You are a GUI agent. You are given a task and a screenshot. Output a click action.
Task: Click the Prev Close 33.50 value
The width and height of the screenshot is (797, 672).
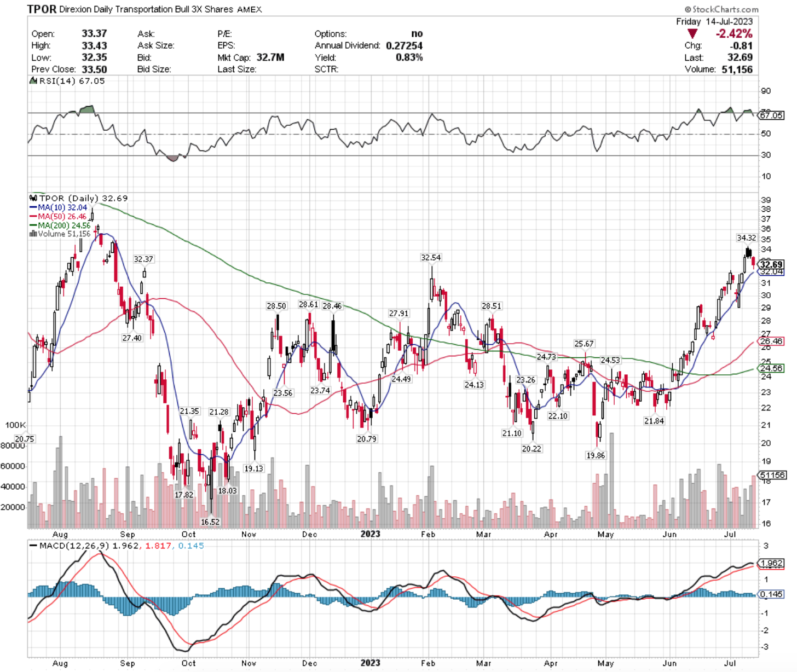click(x=94, y=69)
